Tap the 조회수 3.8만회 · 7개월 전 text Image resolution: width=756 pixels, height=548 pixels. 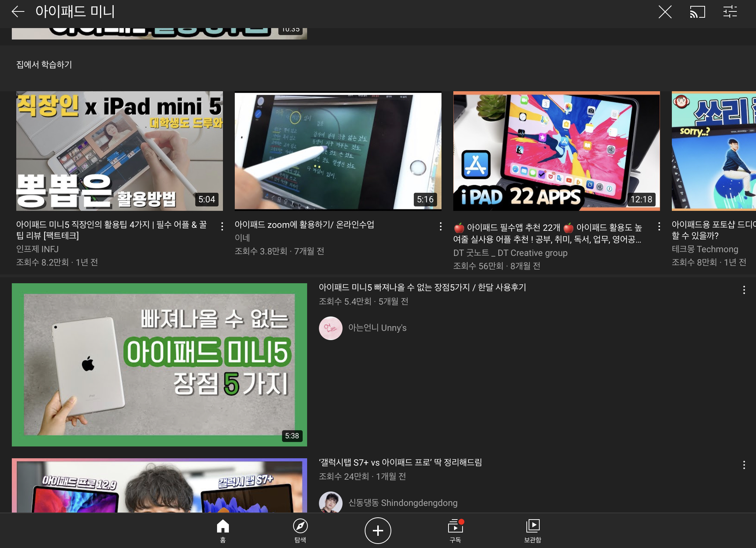[x=279, y=251]
